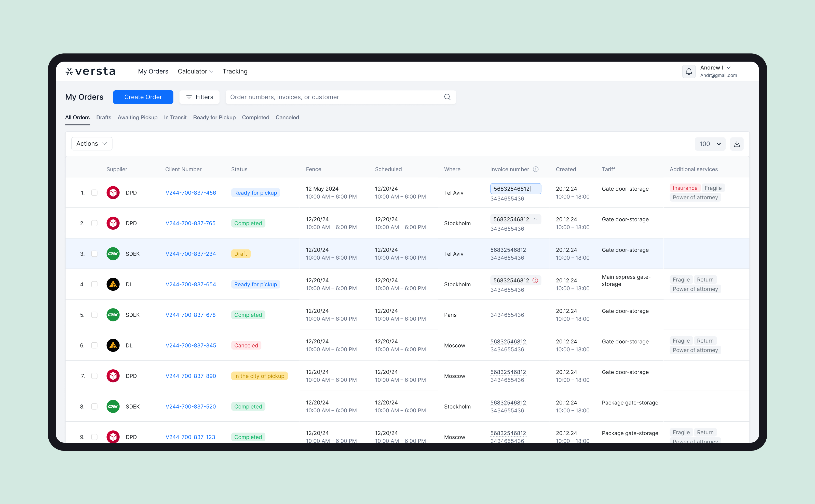Screen dimensions: 815x504
Task: Click the download export icon
Action: pyautogui.click(x=737, y=144)
